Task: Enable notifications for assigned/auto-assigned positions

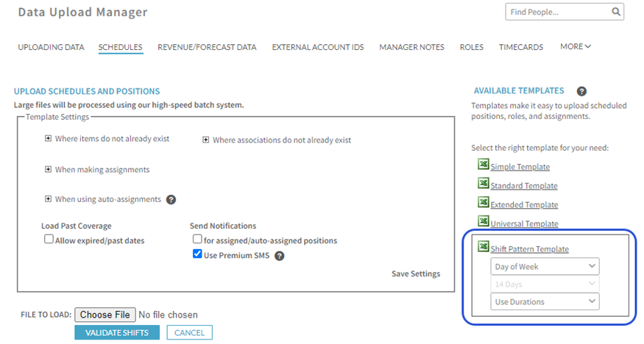Action: [x=197, y=239]
